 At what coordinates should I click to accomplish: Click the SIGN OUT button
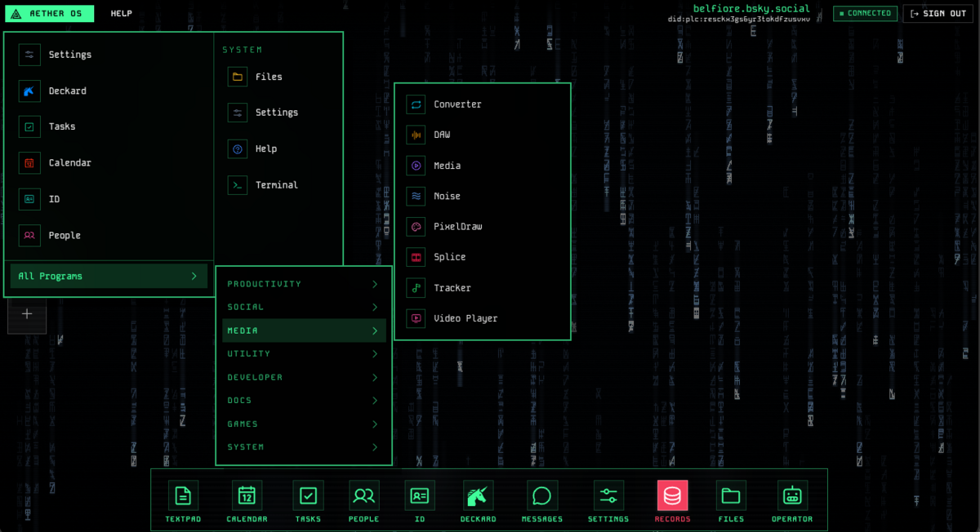point(937,13)
